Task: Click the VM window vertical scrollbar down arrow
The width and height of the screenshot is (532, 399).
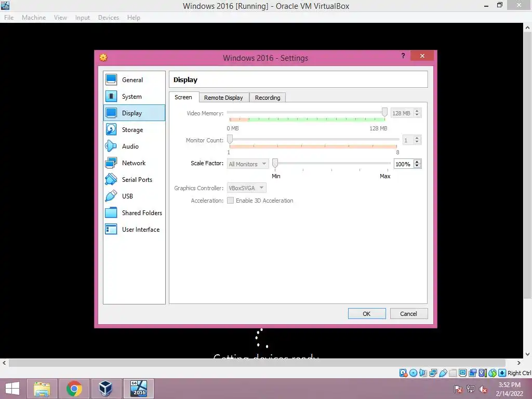Action: tap(528, 354)
